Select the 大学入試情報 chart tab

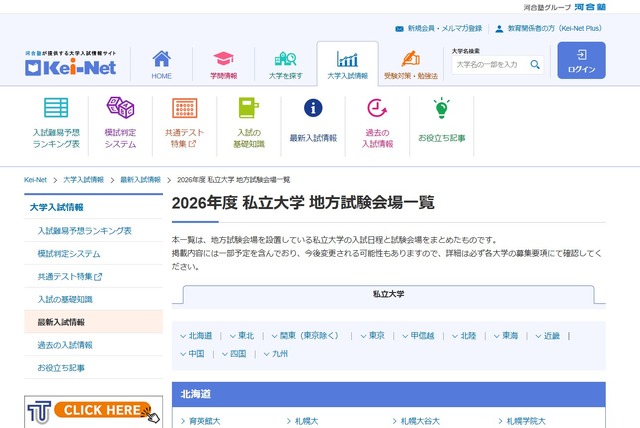(347, 64)
